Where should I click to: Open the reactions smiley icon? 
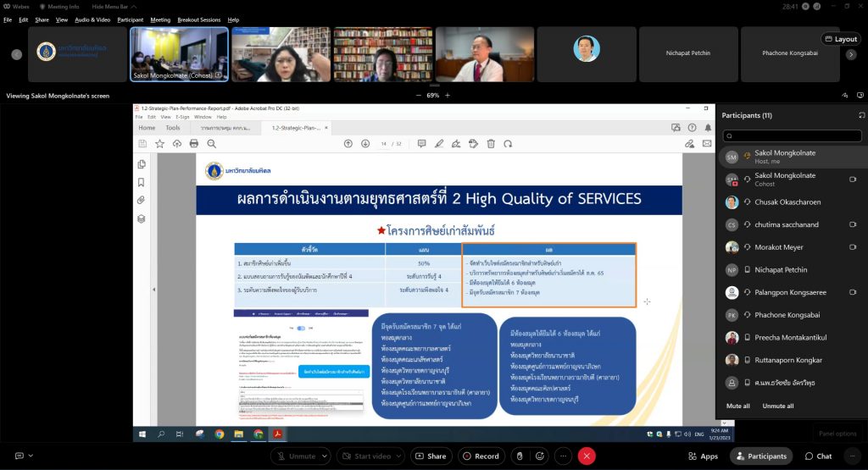pos(541,456)
